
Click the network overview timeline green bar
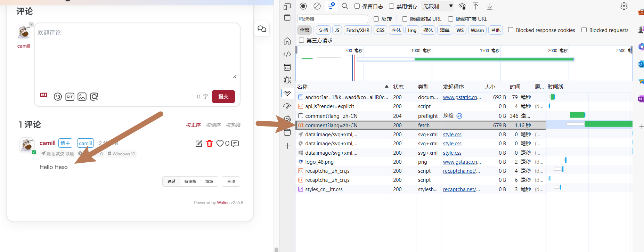tap(494, 59)
